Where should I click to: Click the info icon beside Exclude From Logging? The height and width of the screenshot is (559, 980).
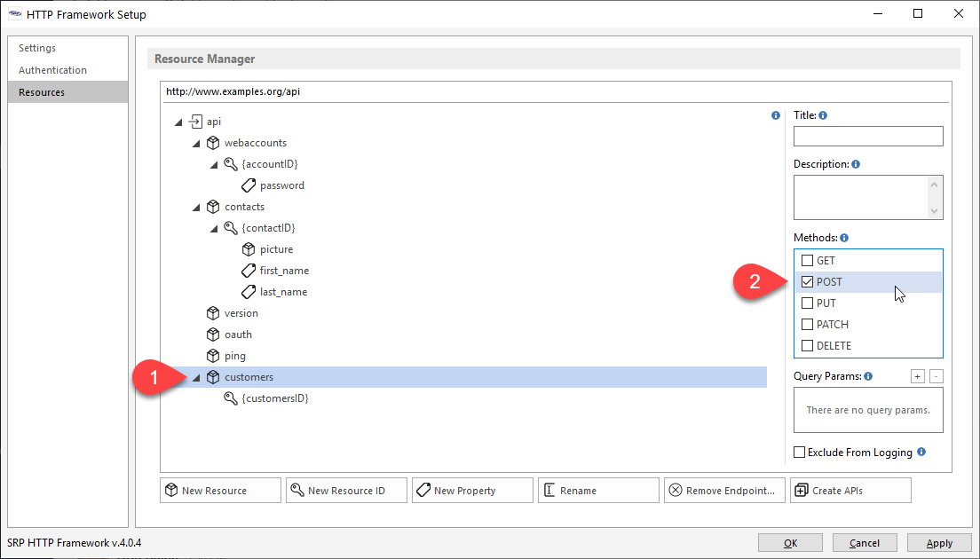tap(921, 452)
